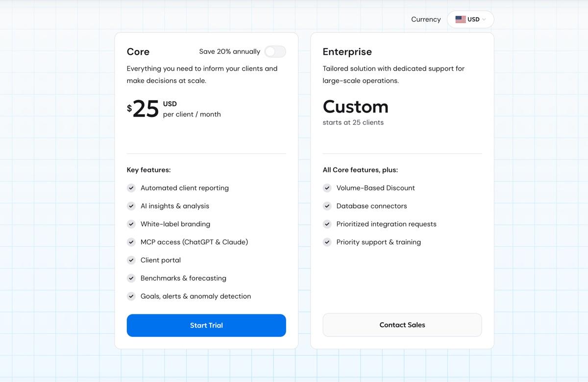Click the Save 20% annually label
This screenshot has width=588, height=382.
click(x=230, y=51)
